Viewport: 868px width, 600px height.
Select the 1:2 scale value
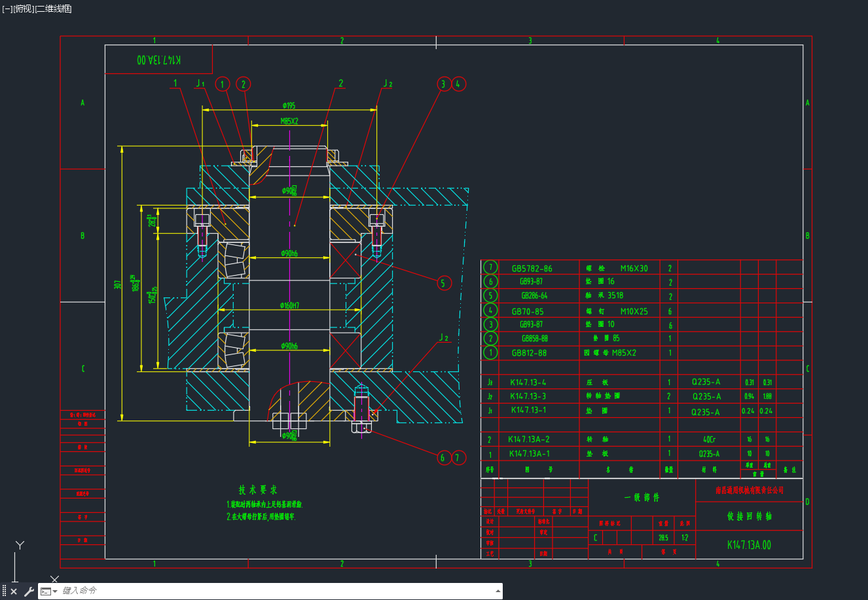point(685,538)
